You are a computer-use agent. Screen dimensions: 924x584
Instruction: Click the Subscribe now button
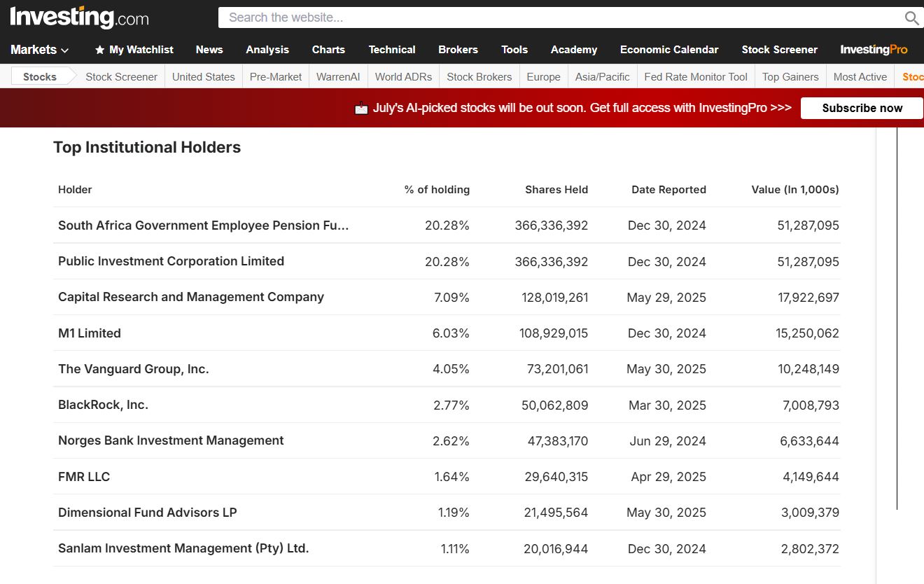click(862, 108)
